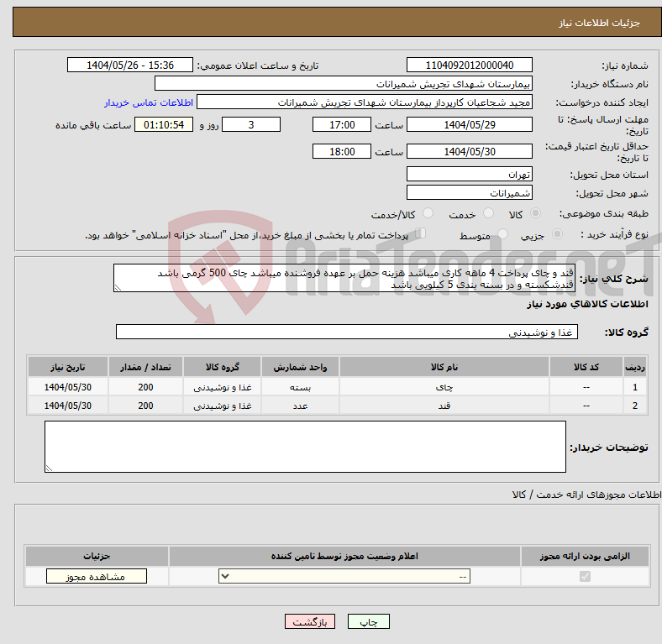Click price validity date field 1404/05/30
Viewport: 662px width, 644px height.
469,151
